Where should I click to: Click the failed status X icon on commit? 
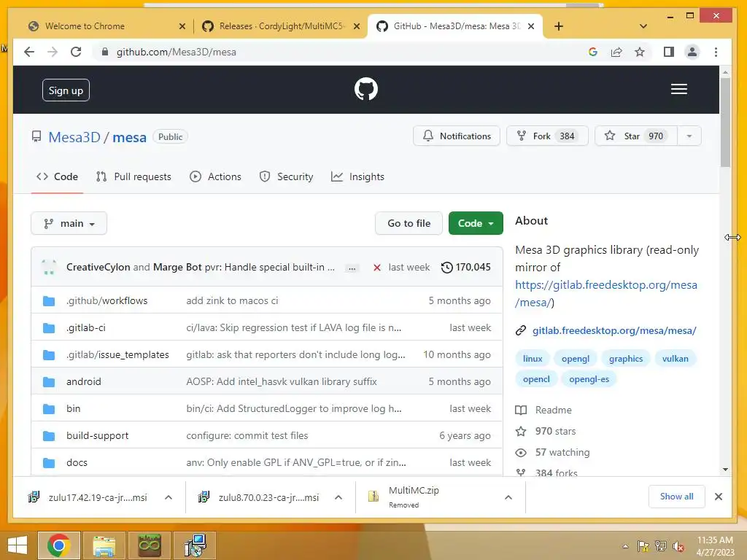(377, 268)
